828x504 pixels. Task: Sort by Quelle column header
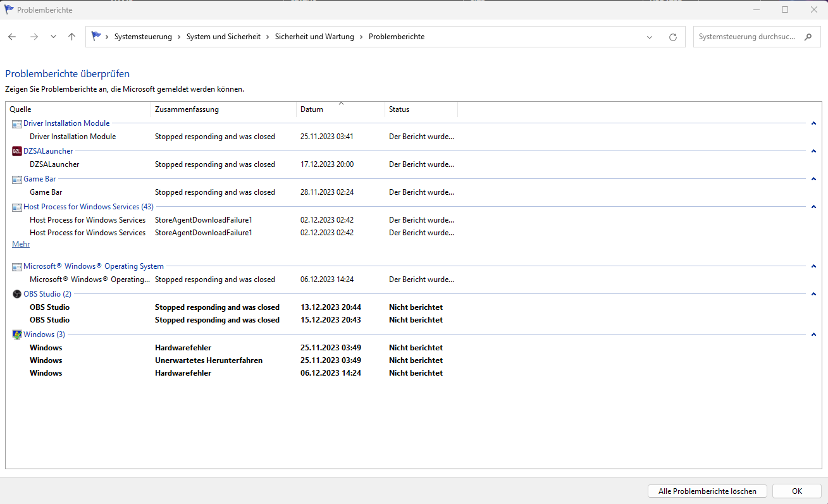click(78, 109)
